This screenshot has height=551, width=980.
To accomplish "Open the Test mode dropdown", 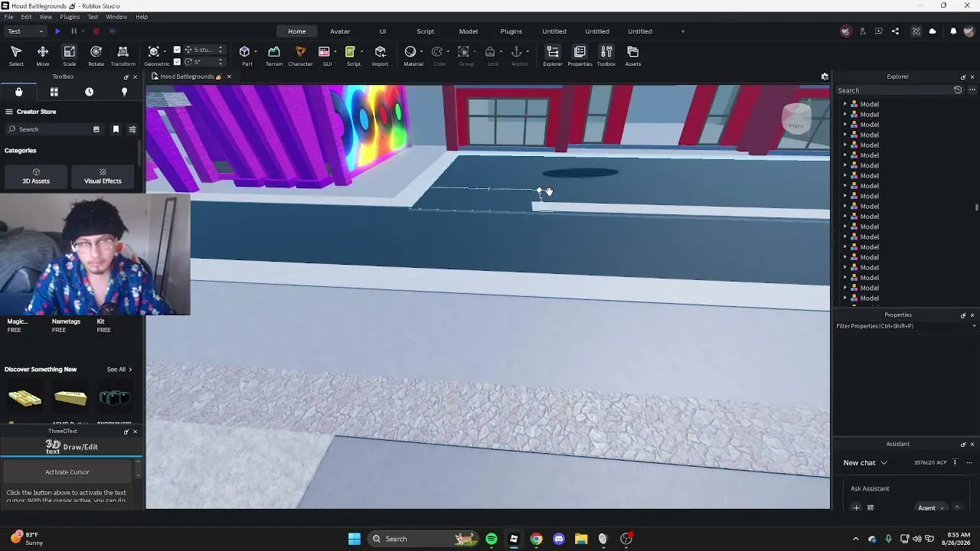I will point(25,31).
